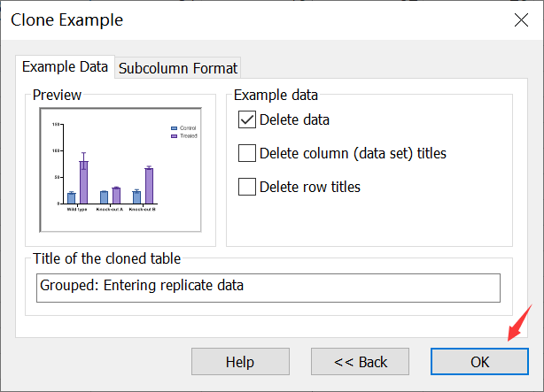The image size is (544, 392).
Task: Click the Control legend swatch in preview
Action: (x=175, y=128)
